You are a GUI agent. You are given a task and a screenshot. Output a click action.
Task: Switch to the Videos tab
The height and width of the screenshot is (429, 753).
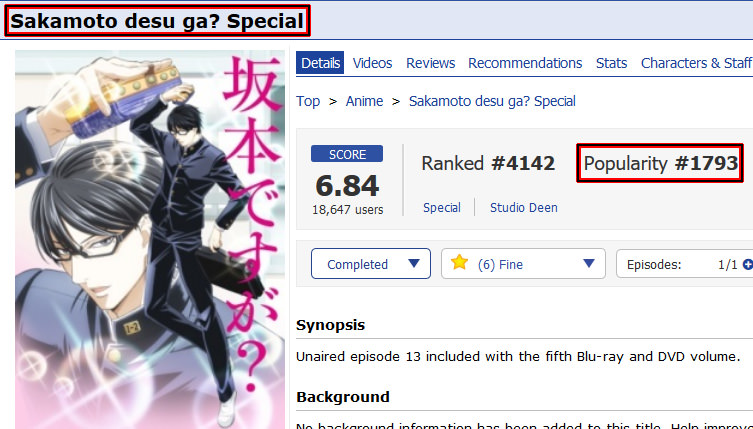coord(372,63)
